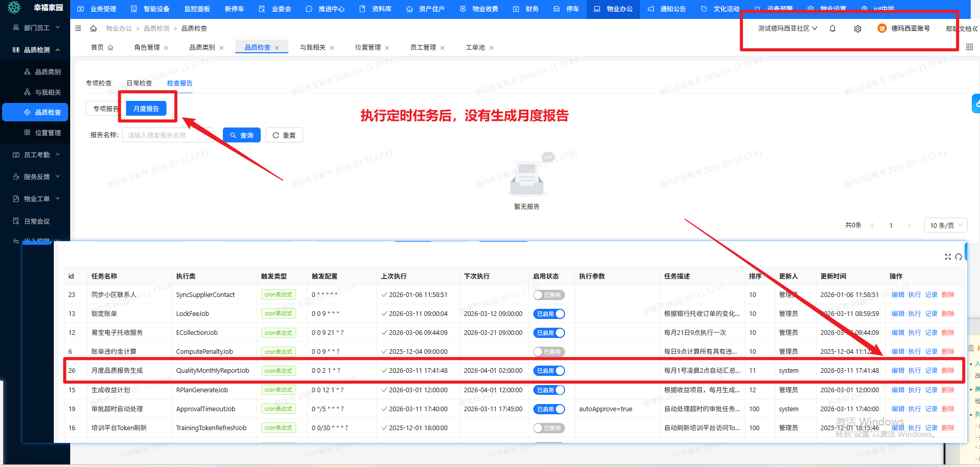Open settings gear icon in header

[858, 29]
